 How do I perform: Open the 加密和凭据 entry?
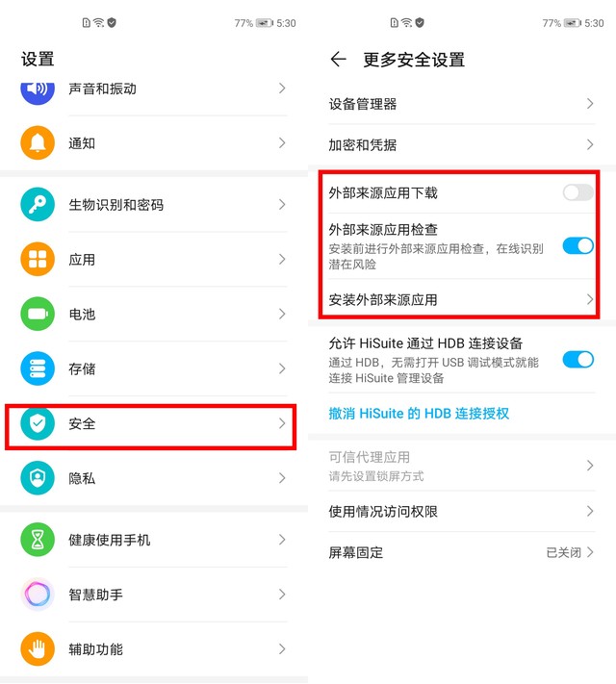[x=462, y=145]
